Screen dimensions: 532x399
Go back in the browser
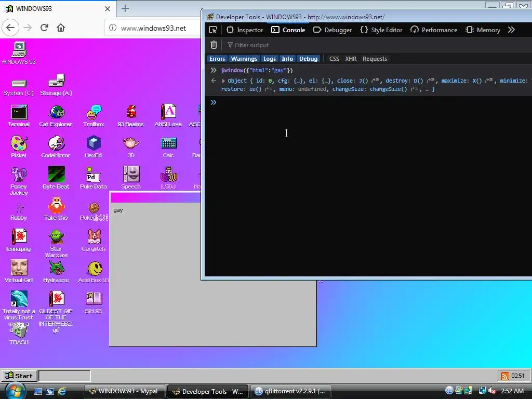coord(10,28)
